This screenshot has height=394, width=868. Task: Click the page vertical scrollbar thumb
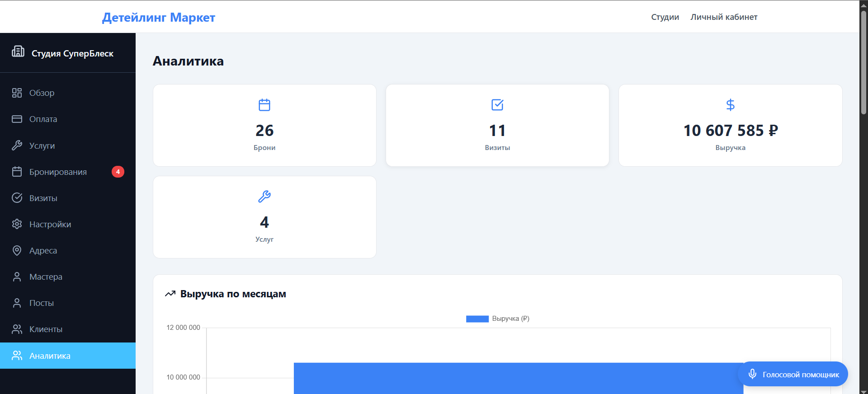863,62
